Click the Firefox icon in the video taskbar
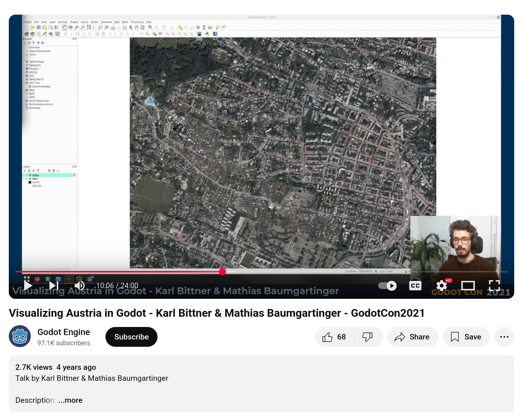The height and width of the screenshot is (420, 523). tap(37, 279)
